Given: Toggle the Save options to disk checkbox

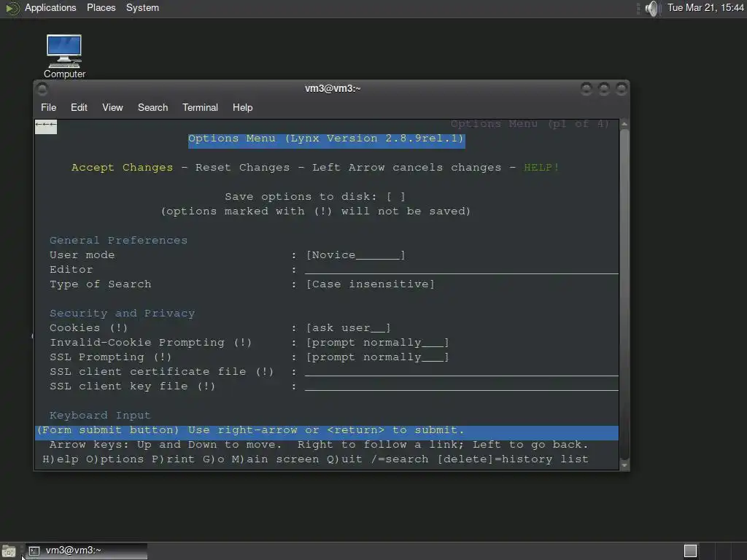Looking at the screenshot, I should click(x=396, y=197).
